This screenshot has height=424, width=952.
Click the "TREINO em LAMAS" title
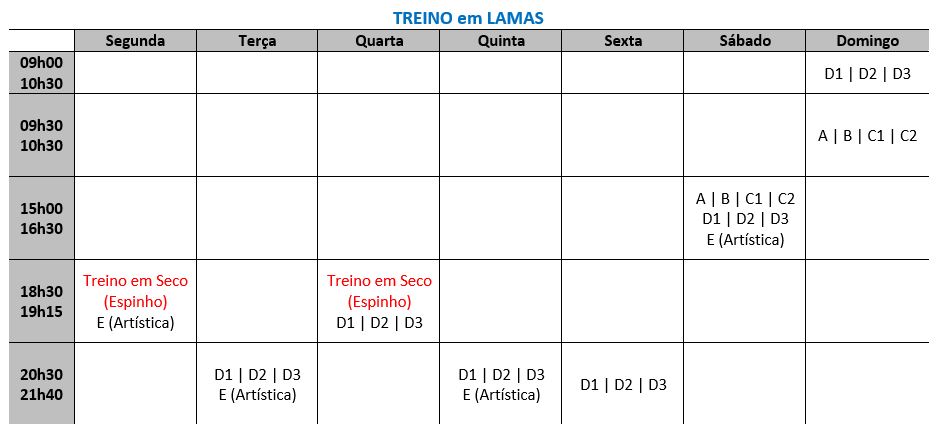point(475,17)
